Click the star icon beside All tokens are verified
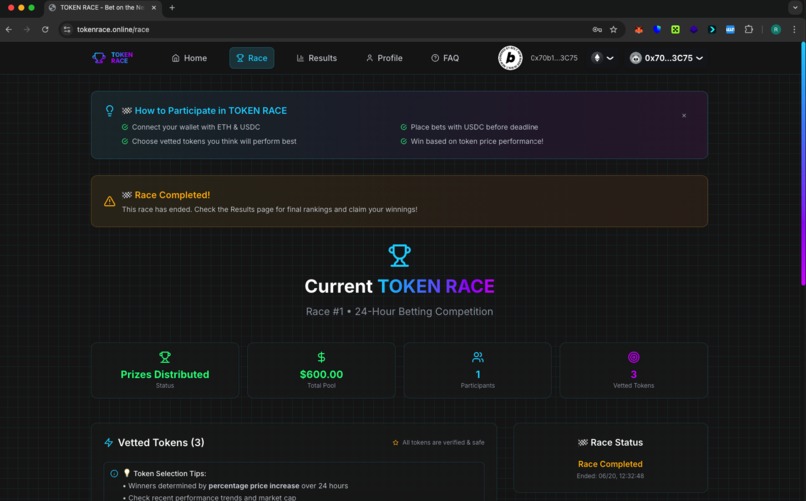This screenshot has height=501, width=806. 395,442
